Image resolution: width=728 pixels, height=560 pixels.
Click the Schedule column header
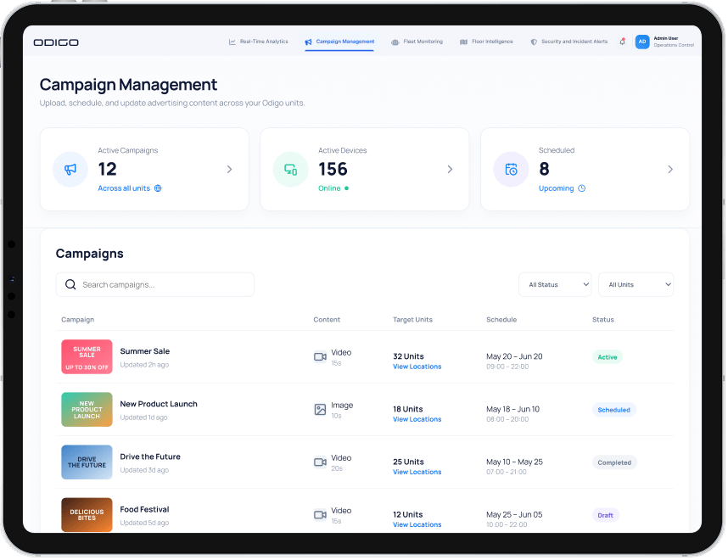[501, 320]
